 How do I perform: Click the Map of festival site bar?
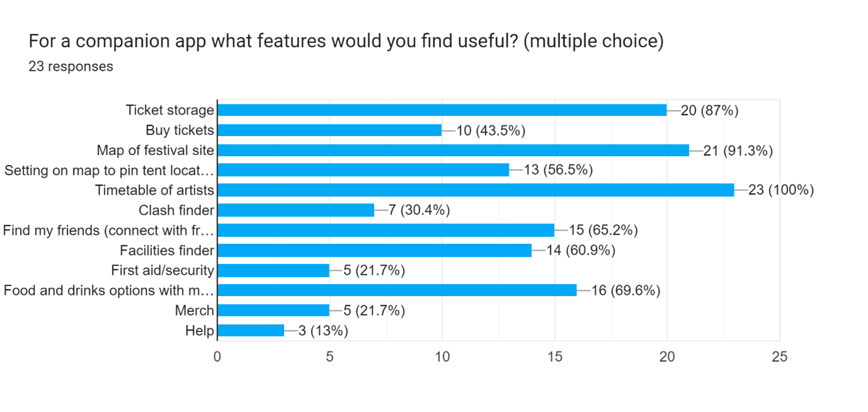[453, 150]
